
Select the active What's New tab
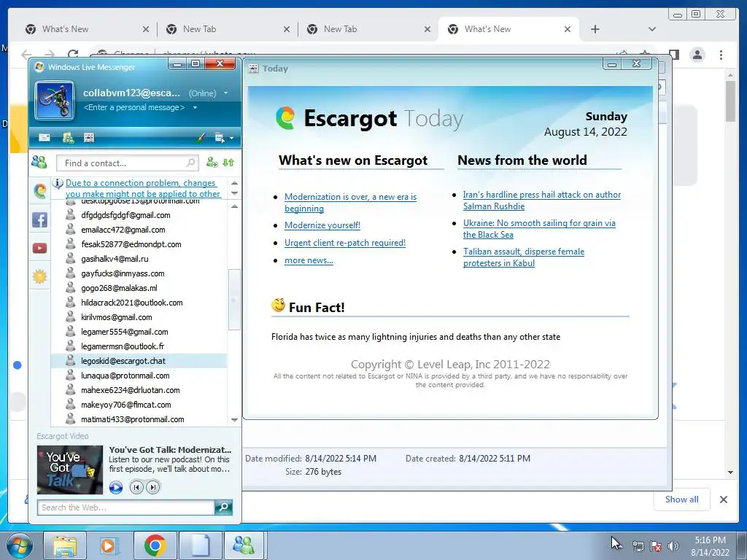click(x=508, y=29)
